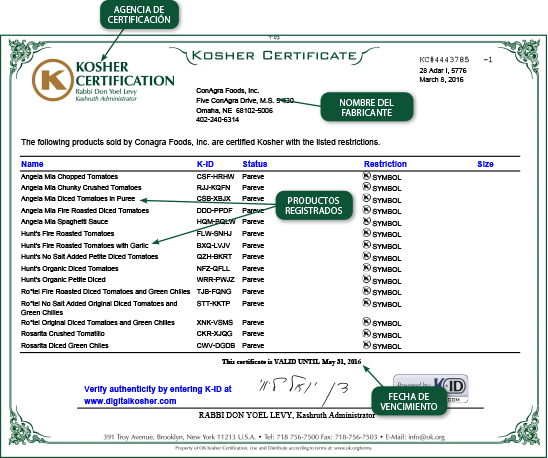This screenshot has height=458, width=548.
Task: Select product Ro*tel Fire Roasted Diced Tomatoes and Green Chiles
Action: pyautogui.click(x=106, y=292)
